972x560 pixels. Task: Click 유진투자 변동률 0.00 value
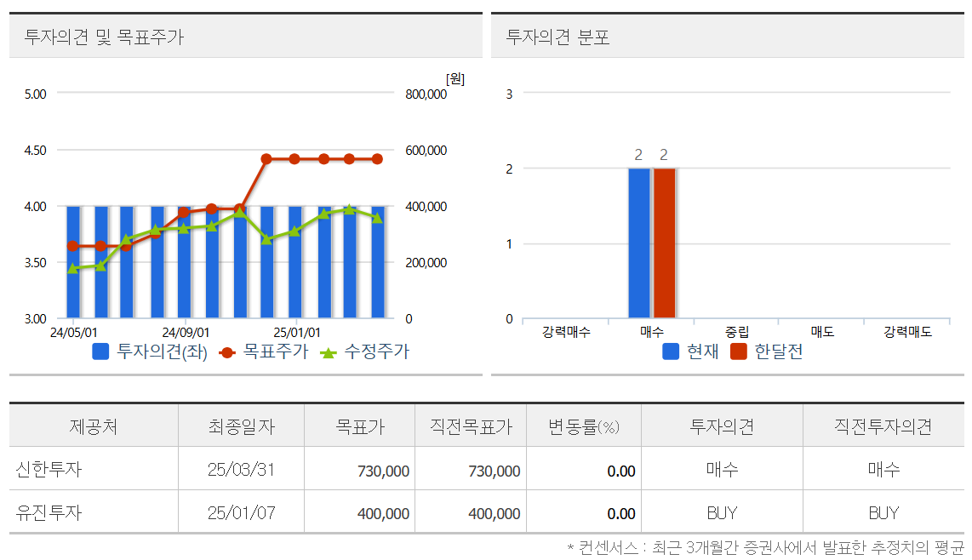[x=621, y=514]
